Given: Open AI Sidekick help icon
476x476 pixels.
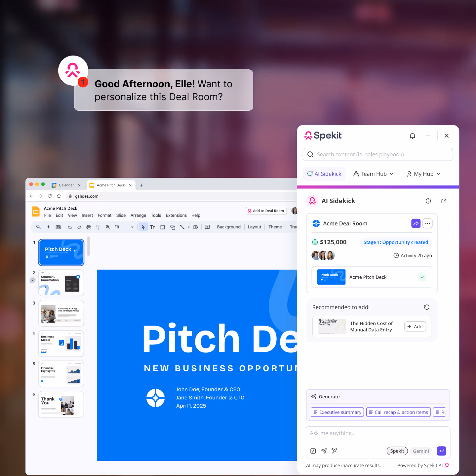Looking at the screenshot, I should pos(428,201).
